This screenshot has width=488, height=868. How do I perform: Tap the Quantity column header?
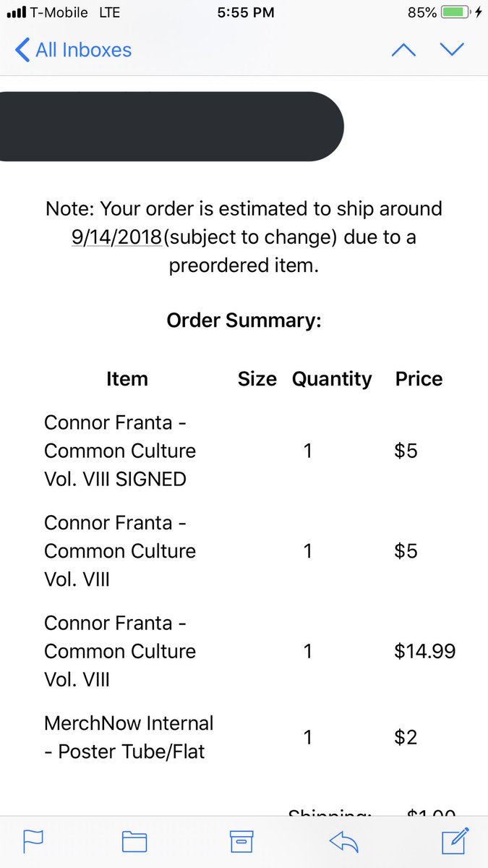(x=332, y=379)
